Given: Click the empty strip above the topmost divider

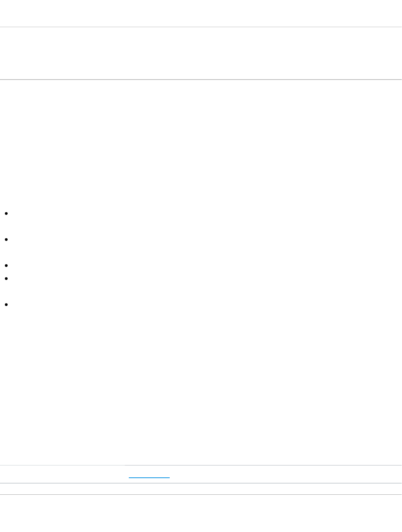Looking at the screenshot, I should (201, 13).
